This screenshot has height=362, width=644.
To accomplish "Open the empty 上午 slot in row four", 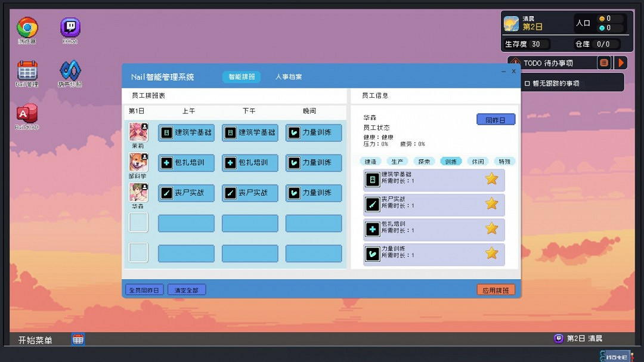I will 185,222.
